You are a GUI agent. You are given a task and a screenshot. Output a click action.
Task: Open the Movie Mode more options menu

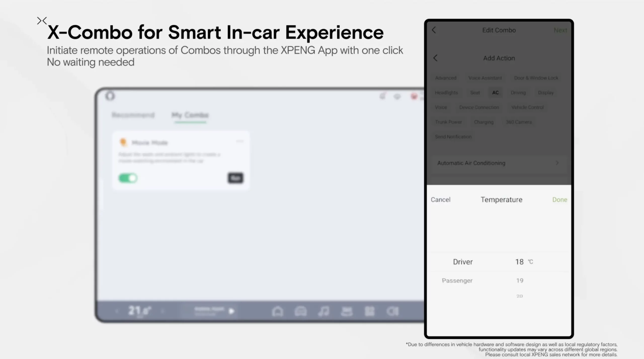[x=240, y=141]
